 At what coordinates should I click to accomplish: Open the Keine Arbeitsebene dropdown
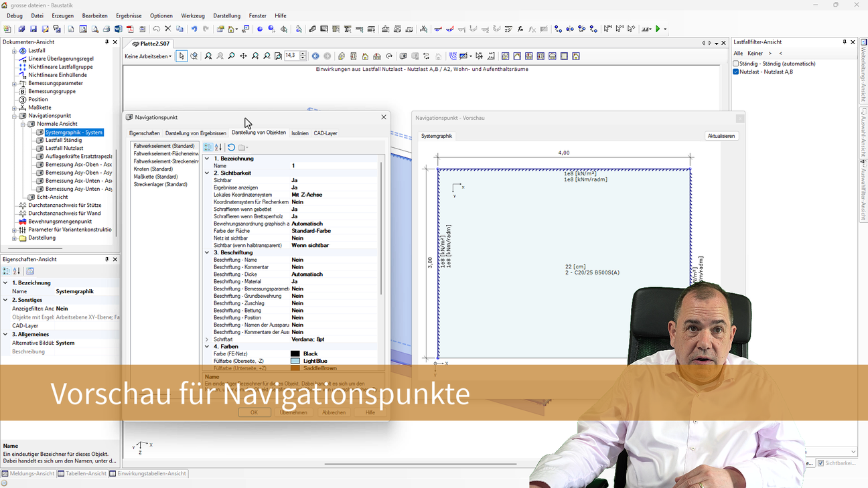pyautogui.click(x=148, y=56)
